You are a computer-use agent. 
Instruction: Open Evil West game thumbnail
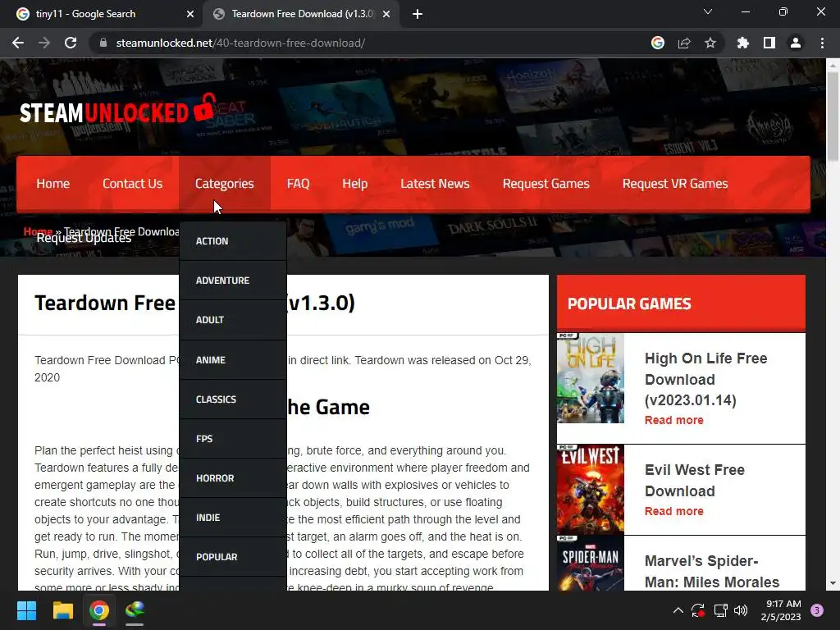591,489
